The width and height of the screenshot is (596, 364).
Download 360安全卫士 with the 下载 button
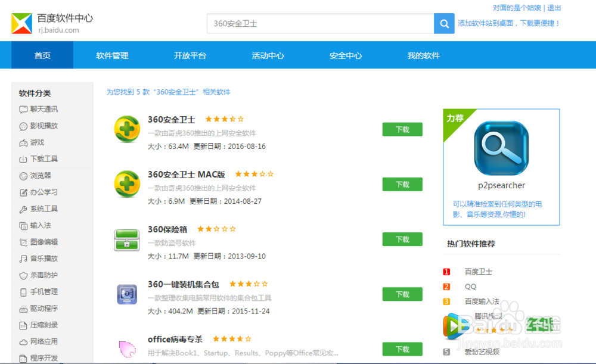[402, 129]
